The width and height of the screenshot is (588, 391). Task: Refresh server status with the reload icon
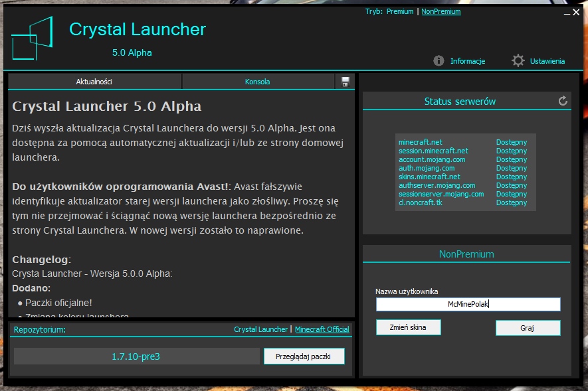coord(563,101)
